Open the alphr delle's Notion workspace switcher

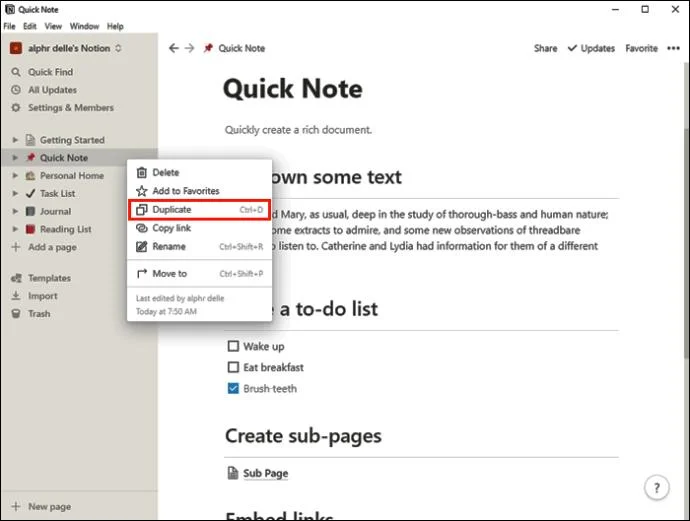click(66, 48)
